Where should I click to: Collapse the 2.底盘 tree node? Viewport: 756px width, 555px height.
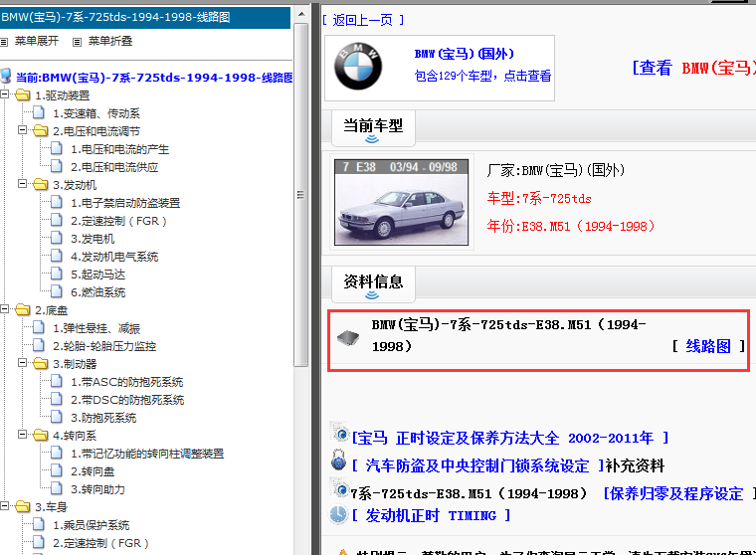point(4,309)
